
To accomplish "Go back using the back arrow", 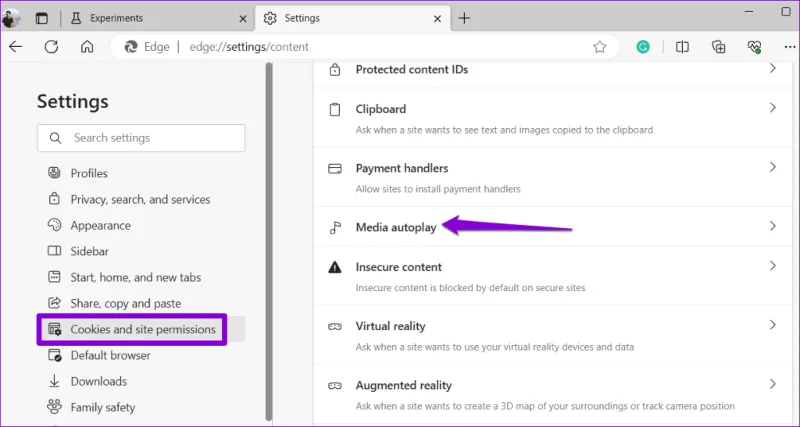I will tap(16, 47).
